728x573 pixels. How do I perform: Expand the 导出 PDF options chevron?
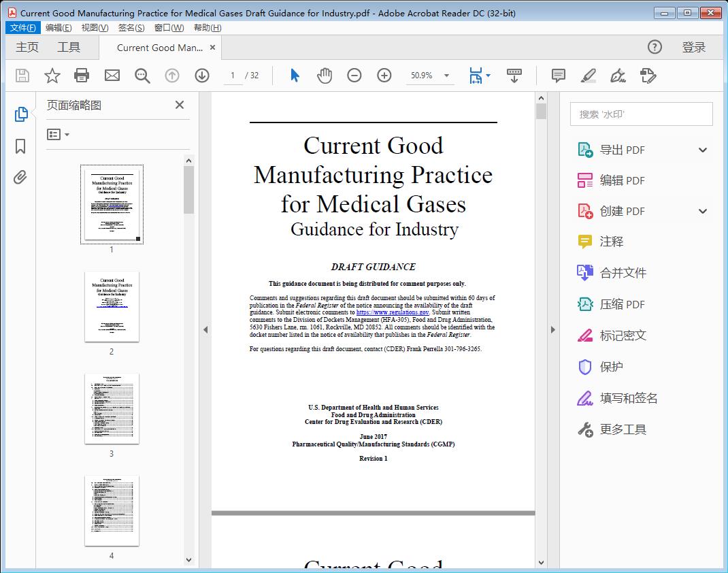pyautogui.click(x=702, y=149)
